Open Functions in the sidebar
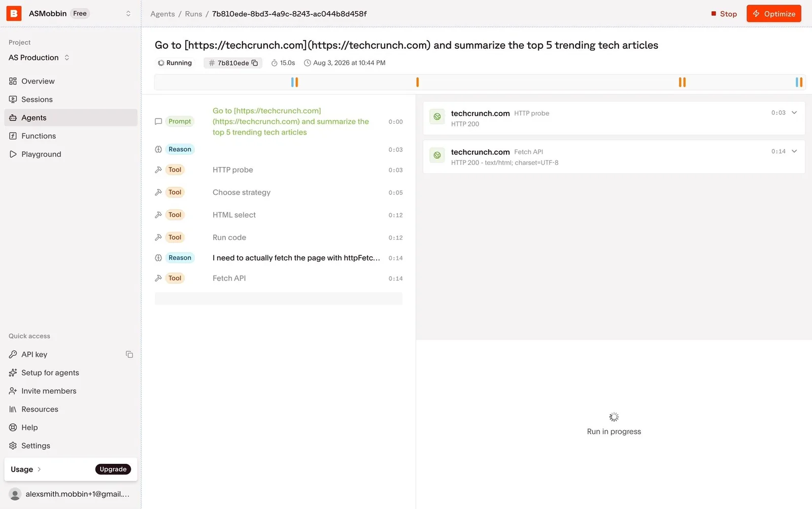812x509 pixels. click(71, 136)
